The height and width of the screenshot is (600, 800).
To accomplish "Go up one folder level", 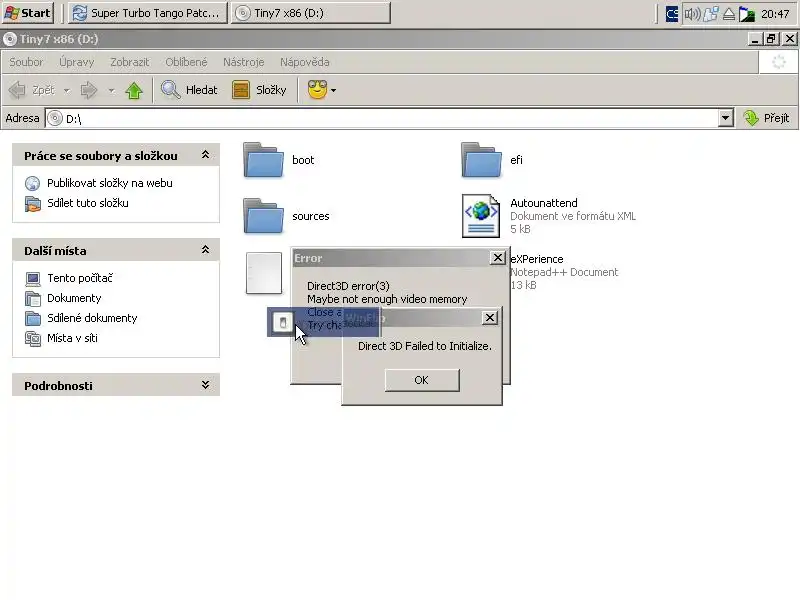I will point(134,90).
